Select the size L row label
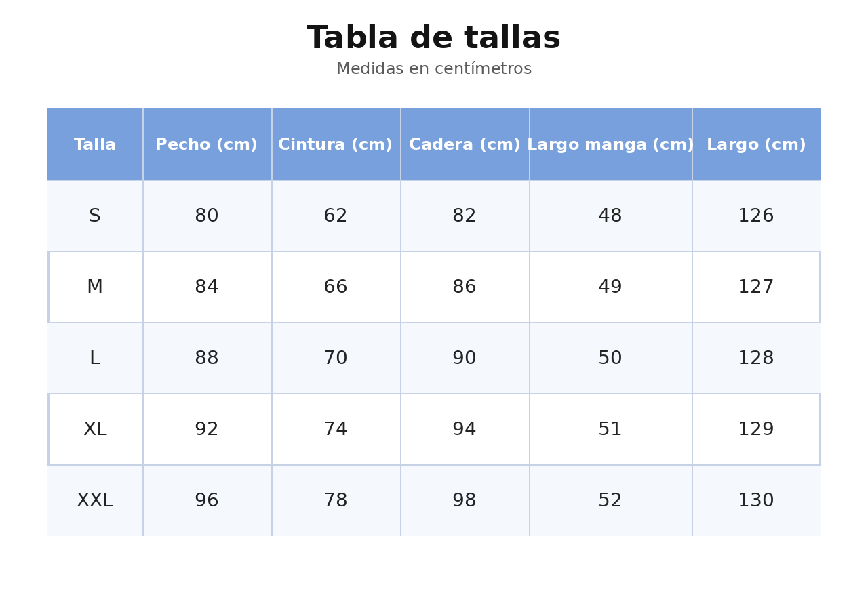This screenshot has height=610, width=868. click(x=95, y=359)
